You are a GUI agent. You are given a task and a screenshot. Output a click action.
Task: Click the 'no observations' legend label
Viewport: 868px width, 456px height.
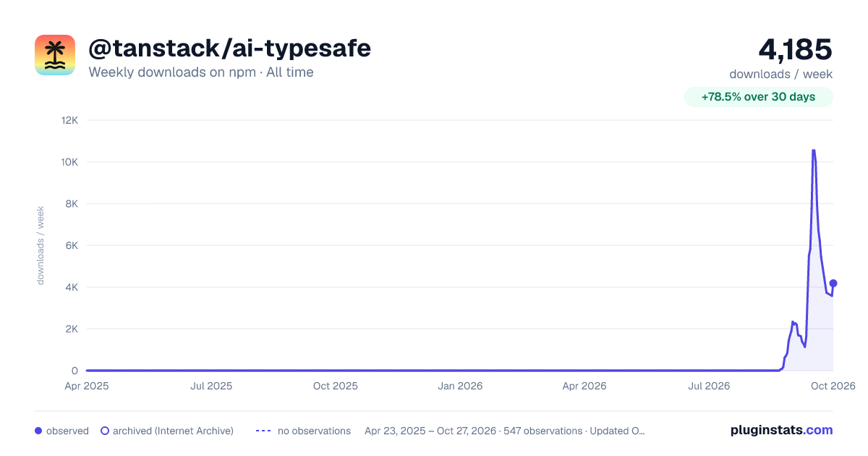(x=314, y=431)
